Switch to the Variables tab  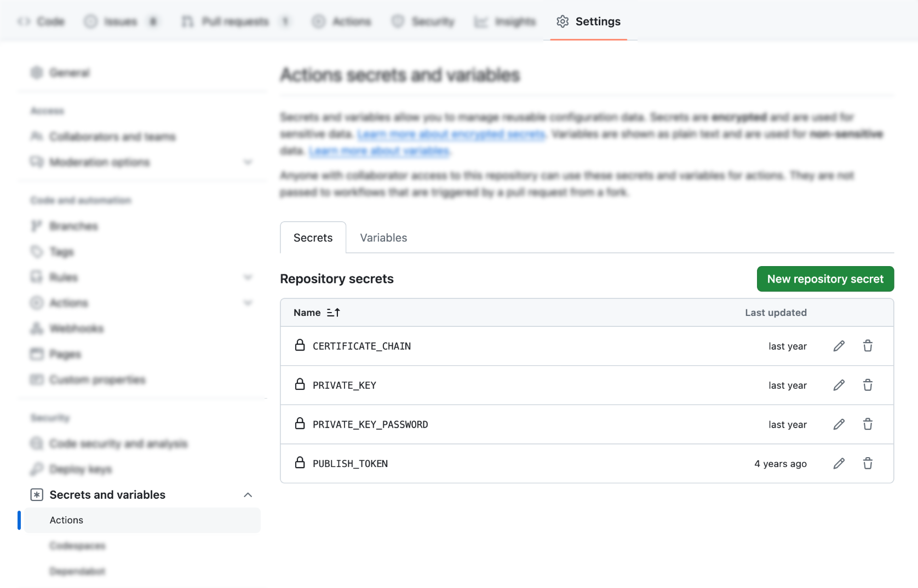point(383,238)
